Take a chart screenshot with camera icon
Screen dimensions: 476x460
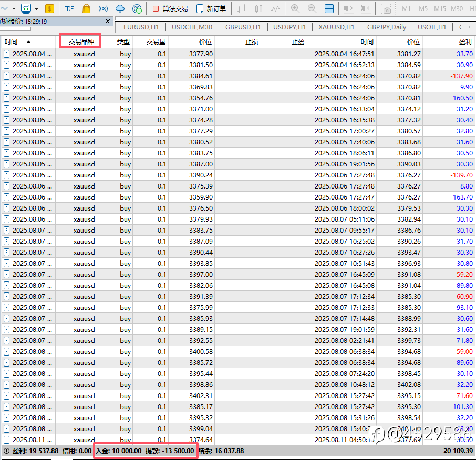point(386,9)
